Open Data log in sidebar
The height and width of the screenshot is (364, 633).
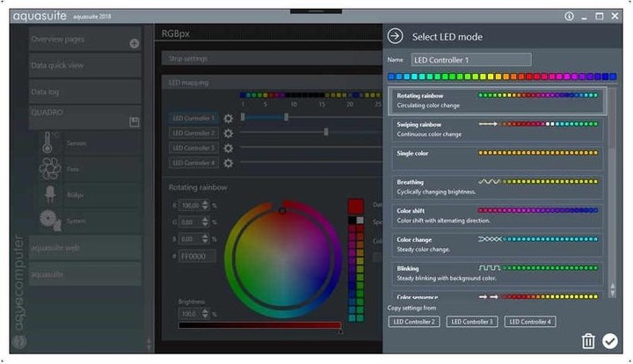(x=84, y=92)
